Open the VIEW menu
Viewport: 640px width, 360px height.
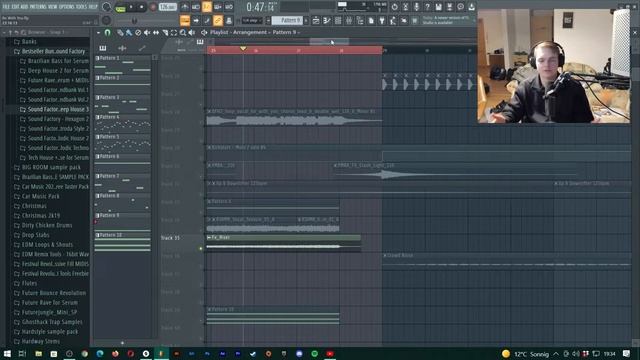click(x=54, y=7)
